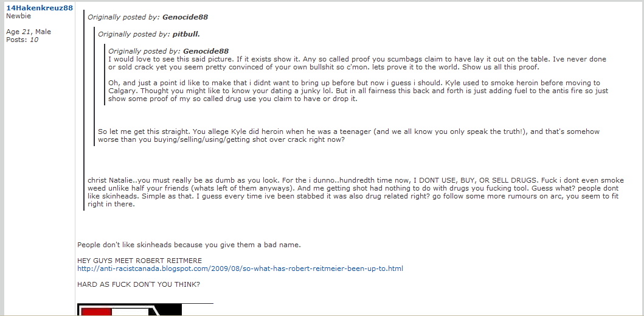Screen dimensions: 644x316
Task: Click the outermost 'Originally posted by' quote header
Action: point(148,17)
